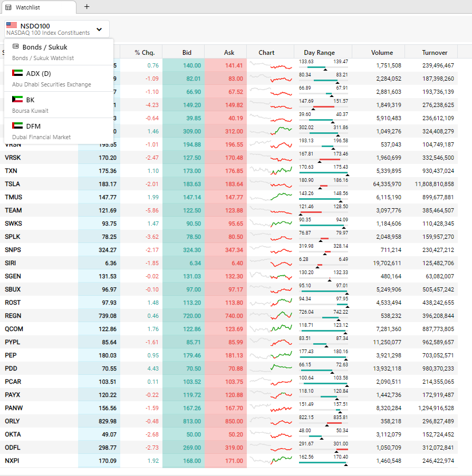Click the REGN last price 739.08
472x476 pixels.
[108, 316]
